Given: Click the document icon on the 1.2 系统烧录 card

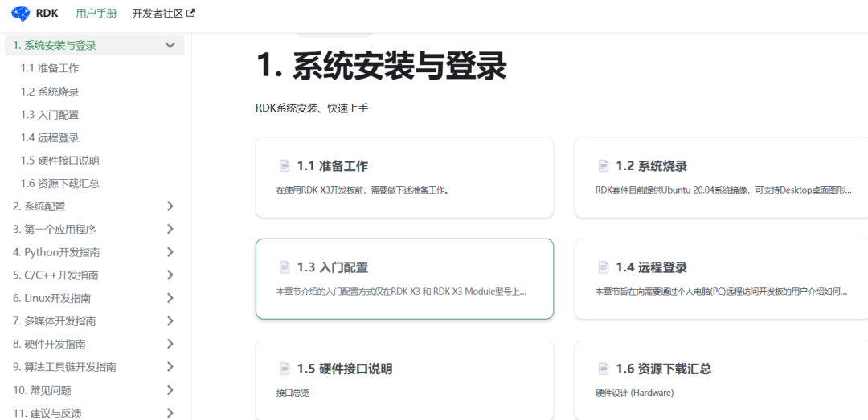Looking at the screenshot, I should [x=604, y=166].
